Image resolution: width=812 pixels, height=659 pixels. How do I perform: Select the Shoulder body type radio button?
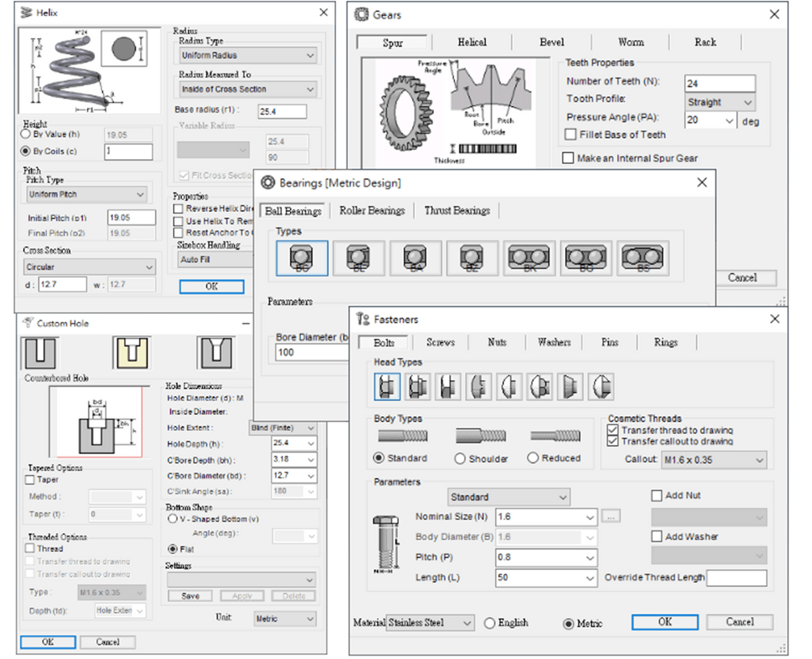click(460, 459)
